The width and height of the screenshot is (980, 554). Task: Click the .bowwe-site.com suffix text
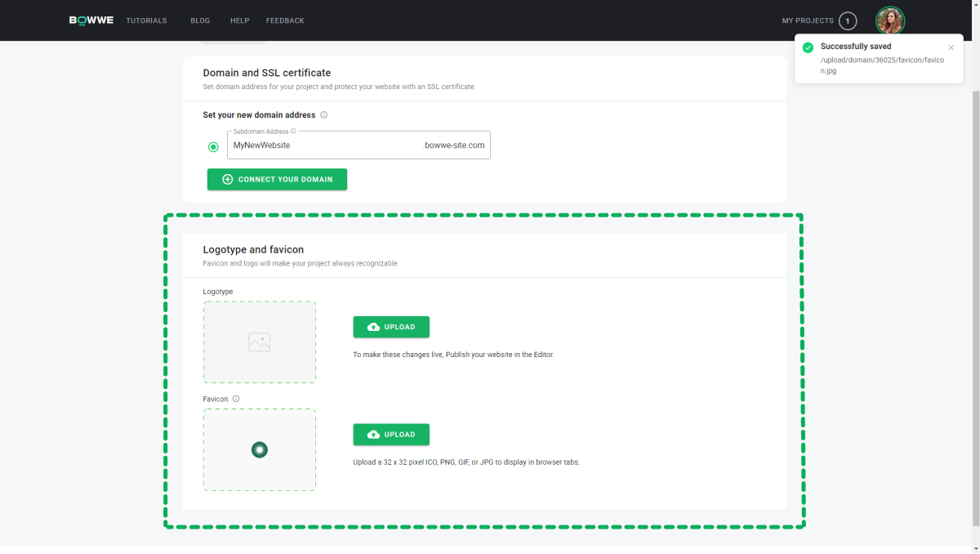tap(454, 145)
